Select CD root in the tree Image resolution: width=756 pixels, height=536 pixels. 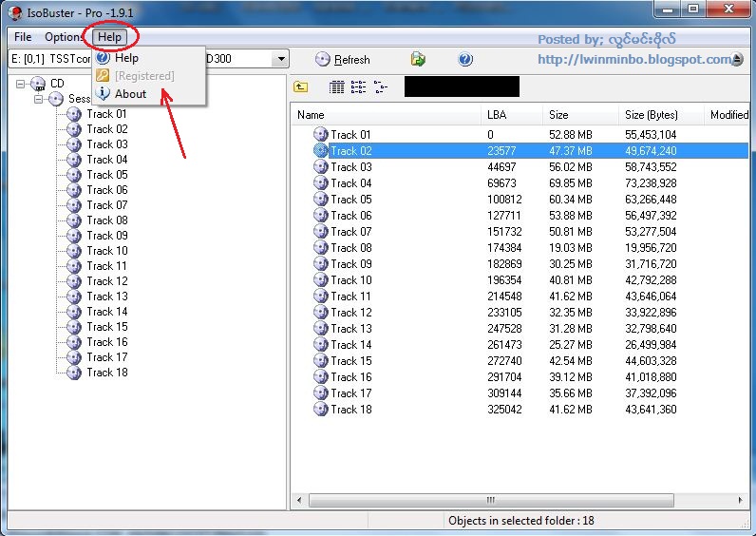pos(57,84)
